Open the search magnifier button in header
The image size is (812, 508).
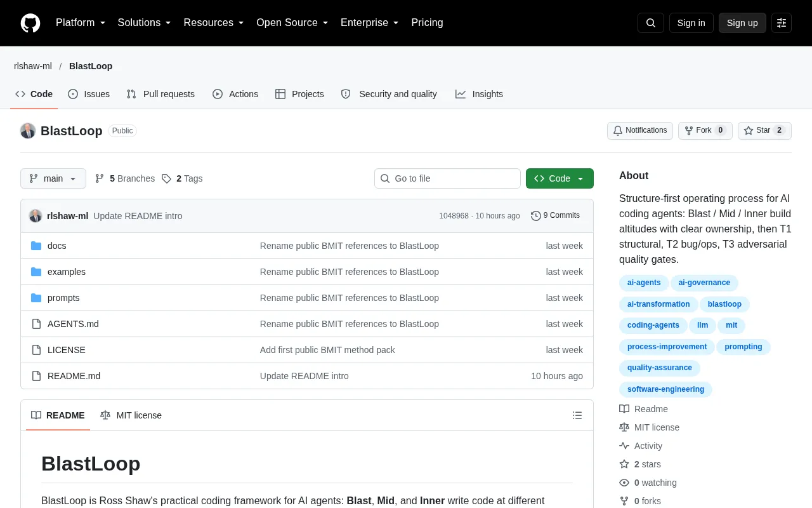[651, 23]
